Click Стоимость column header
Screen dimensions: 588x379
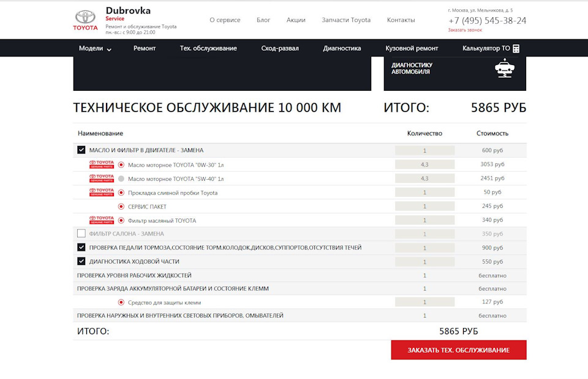click(x=492, y=133)
